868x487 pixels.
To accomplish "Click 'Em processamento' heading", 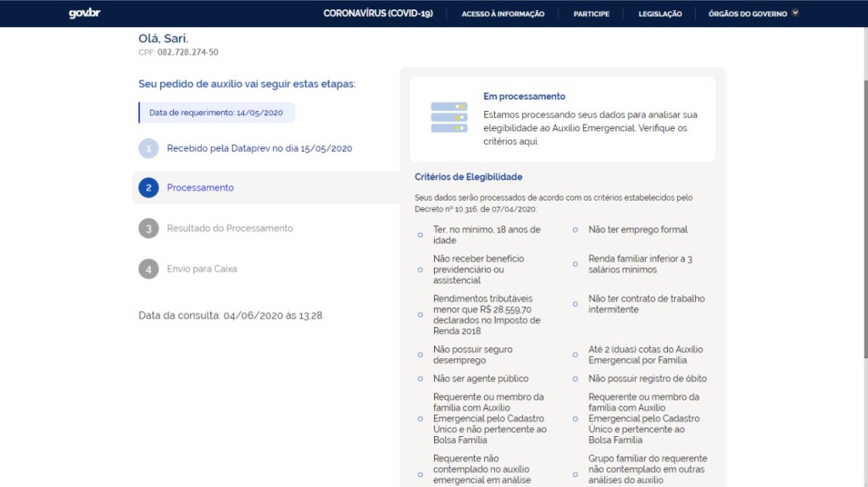I will [524, 97].
